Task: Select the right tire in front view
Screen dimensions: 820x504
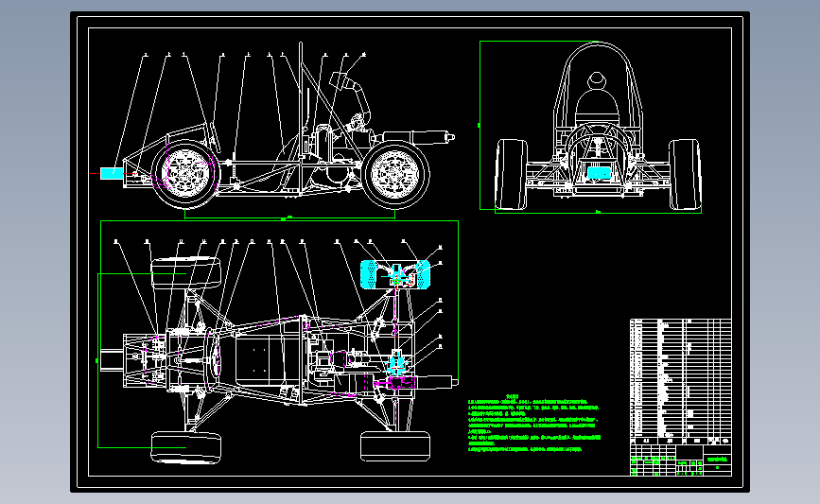Action: pos(685,175)
